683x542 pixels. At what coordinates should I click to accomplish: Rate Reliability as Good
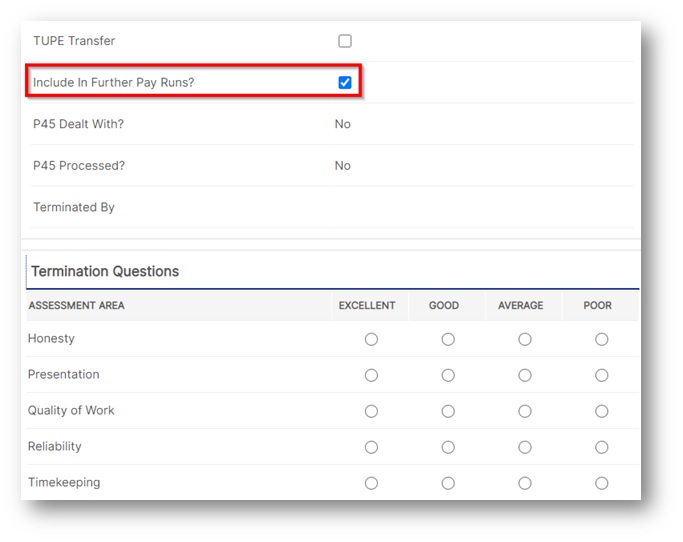click(448, 447)
